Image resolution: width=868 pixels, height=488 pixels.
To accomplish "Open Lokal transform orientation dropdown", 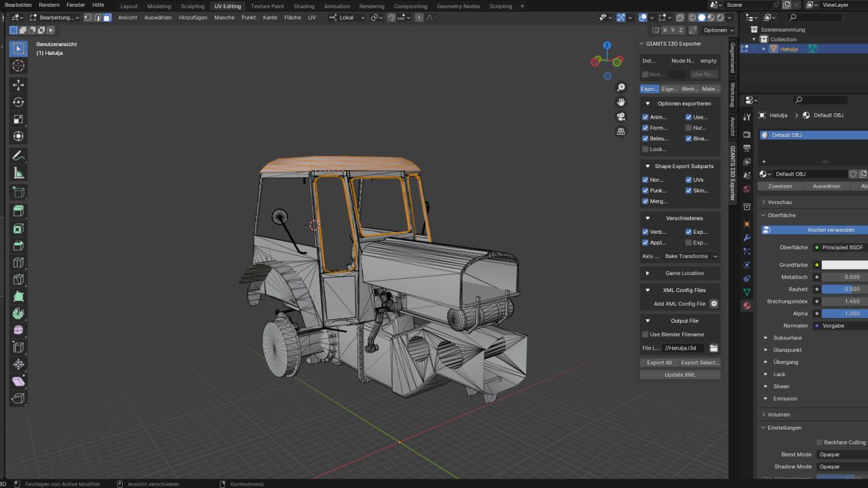I will pyautogui.click(x=347, y=18).
